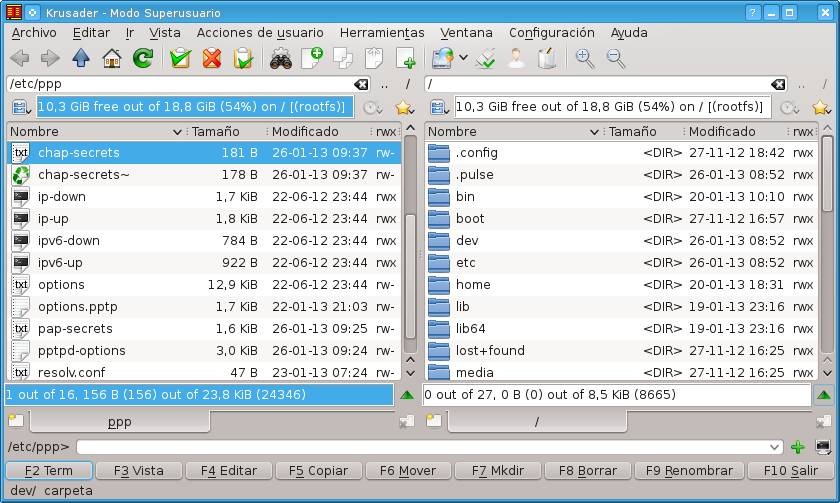Open the Archivo menu
Image resolution: width=840 pixels, height=503 pixels.
point(34,33)
